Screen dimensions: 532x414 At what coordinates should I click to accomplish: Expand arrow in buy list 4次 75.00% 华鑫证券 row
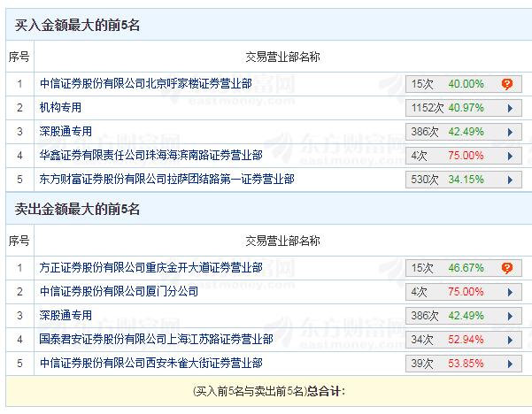click(510, 156)
